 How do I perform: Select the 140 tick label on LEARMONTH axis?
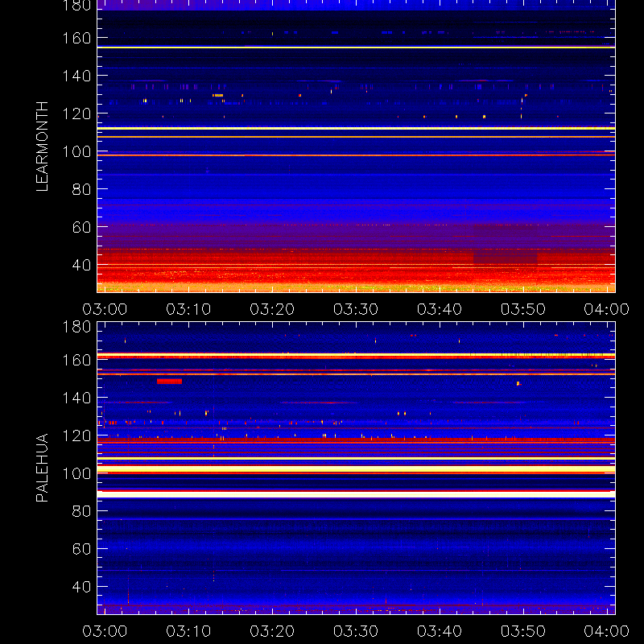click(76, 76)
